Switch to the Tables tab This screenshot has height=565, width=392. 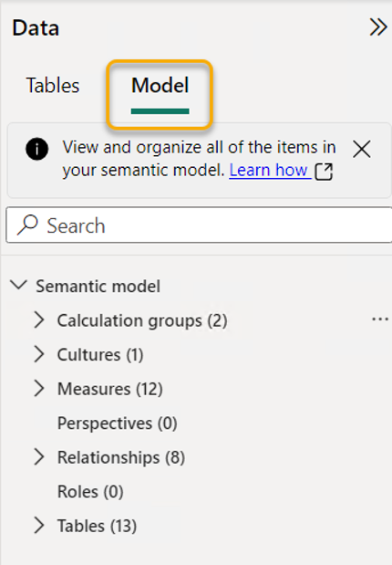tap(53, 86)
